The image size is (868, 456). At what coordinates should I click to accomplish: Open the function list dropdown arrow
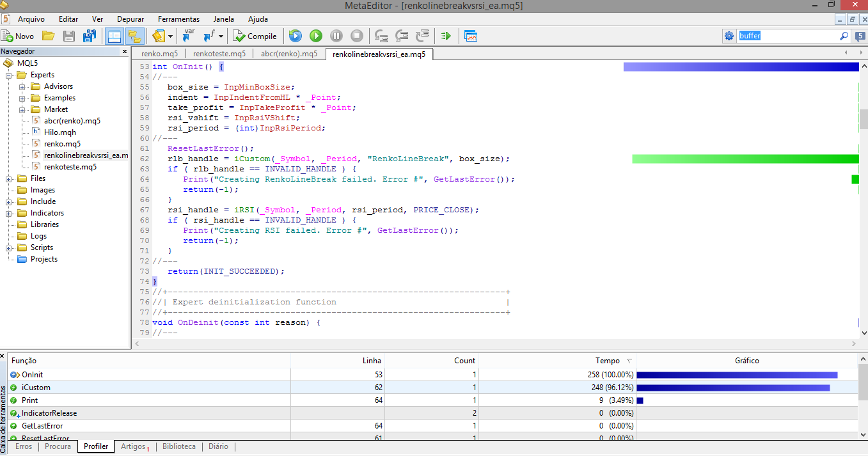click(x=221, y=36)
